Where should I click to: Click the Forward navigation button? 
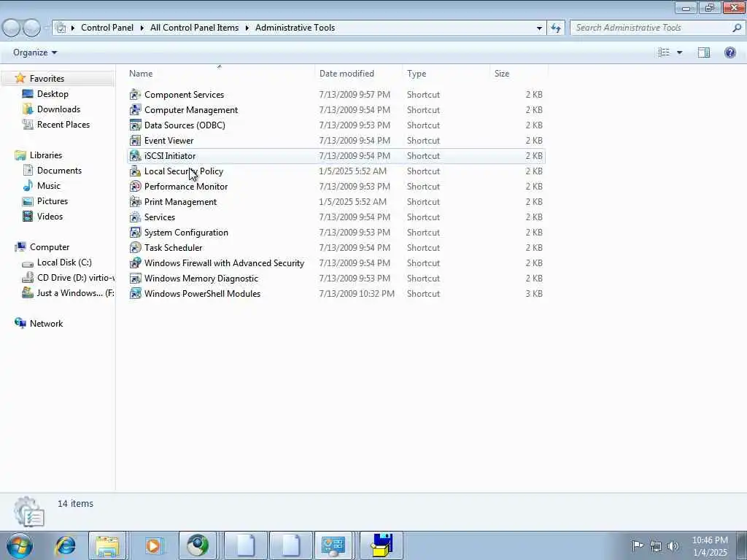pyautogui.click(x=32, y=28)
